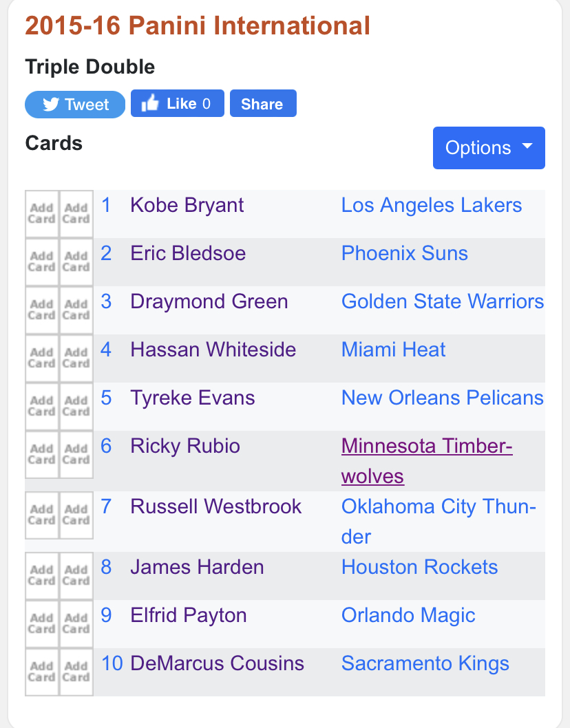This screenshot has height=728, width=570.
Task: Click the first Add Card thumbnail for Draymond Green
Action: point(42,310)
